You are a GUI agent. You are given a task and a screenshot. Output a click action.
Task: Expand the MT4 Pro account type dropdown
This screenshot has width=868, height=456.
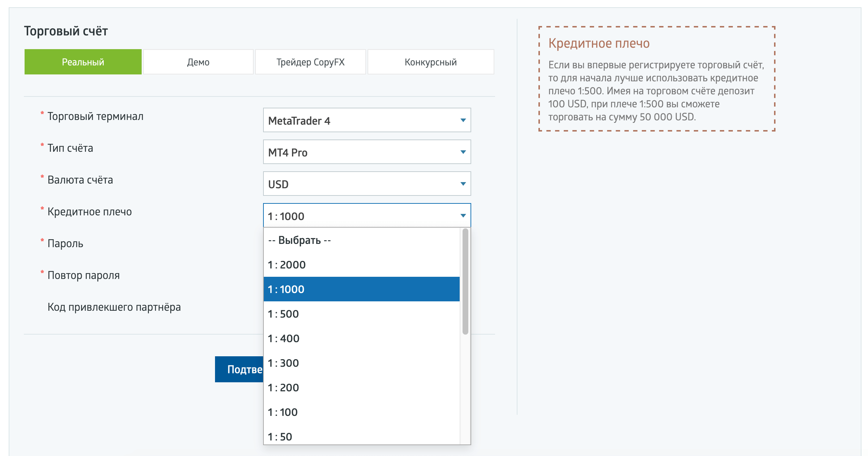[366, 152]
